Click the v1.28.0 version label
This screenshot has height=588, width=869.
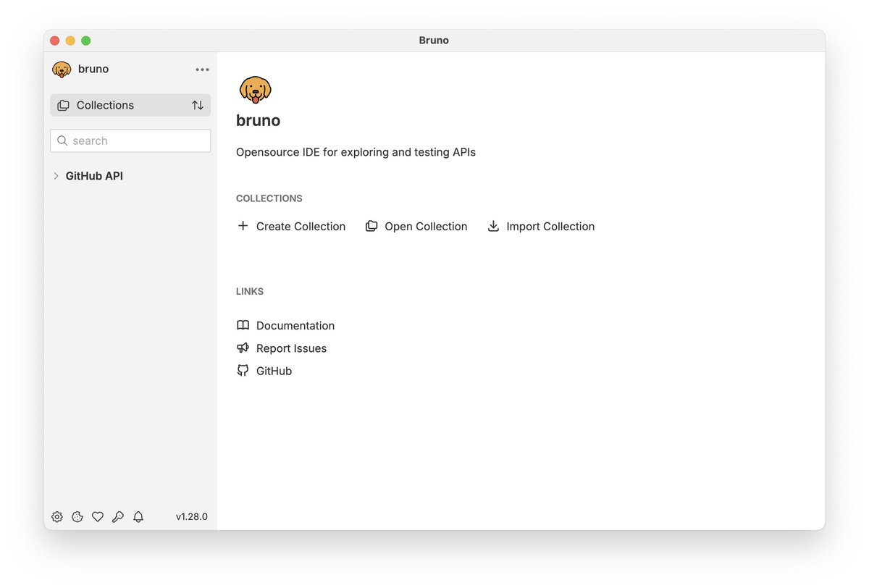pos(192,517)
